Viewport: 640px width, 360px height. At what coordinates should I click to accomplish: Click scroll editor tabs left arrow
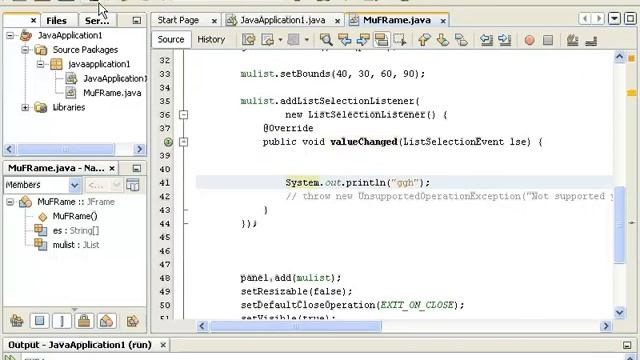[585, 19]
